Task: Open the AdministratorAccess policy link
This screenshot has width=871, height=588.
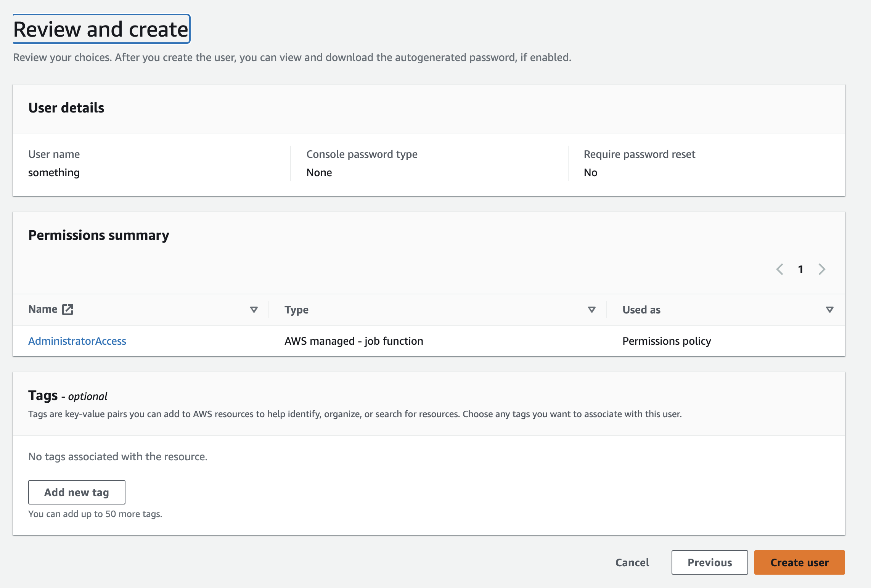Action: (x=77, y=341)
